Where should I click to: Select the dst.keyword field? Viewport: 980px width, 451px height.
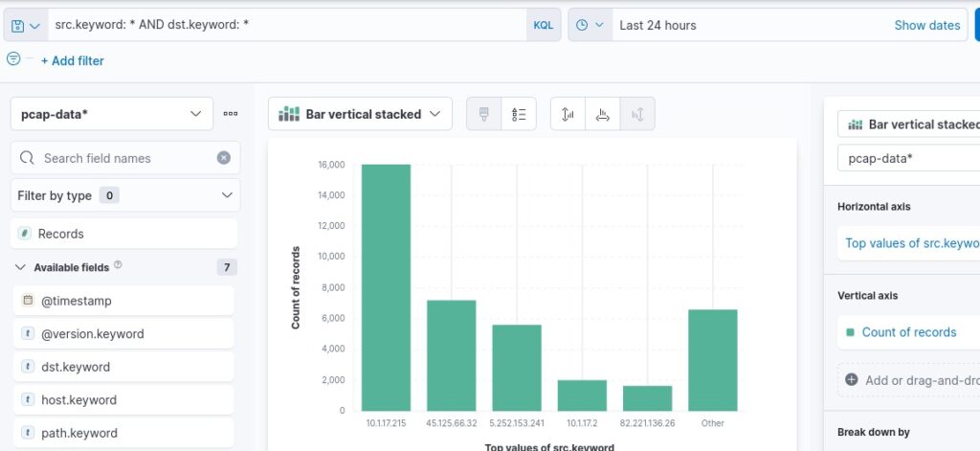click(76, 367)
